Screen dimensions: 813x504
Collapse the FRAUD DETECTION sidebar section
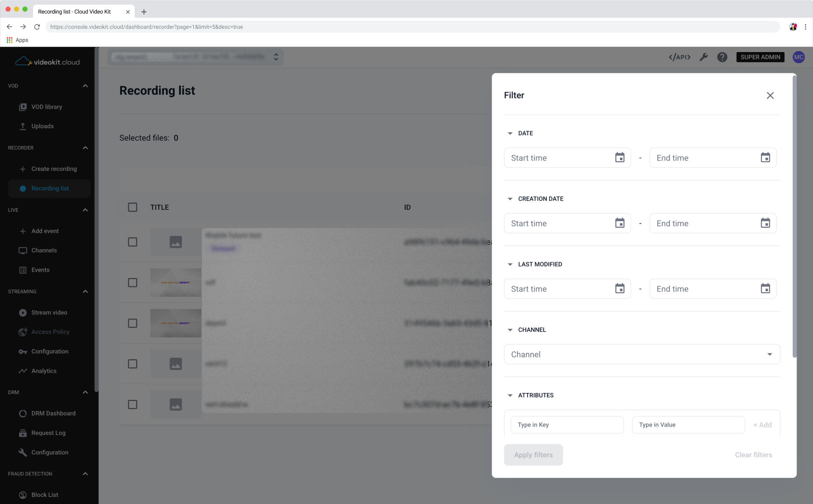tap(85, 474)
